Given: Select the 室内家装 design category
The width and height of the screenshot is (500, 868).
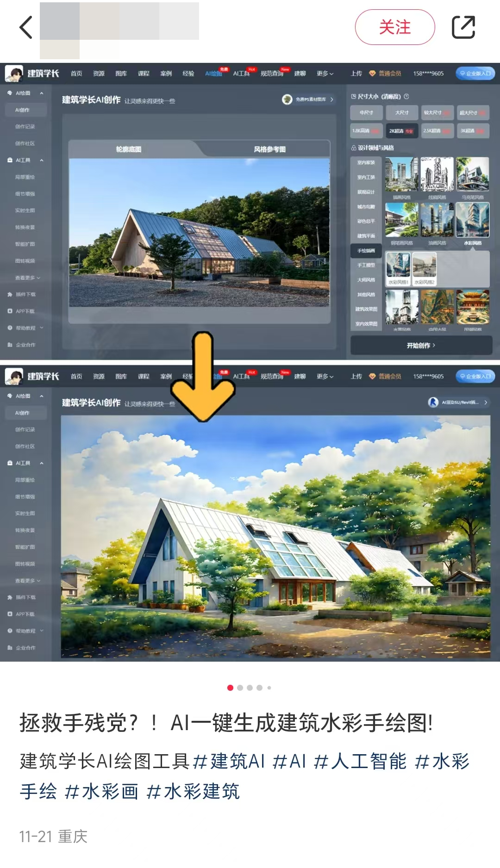Looking at the screenshot, I should coord(366,162).
